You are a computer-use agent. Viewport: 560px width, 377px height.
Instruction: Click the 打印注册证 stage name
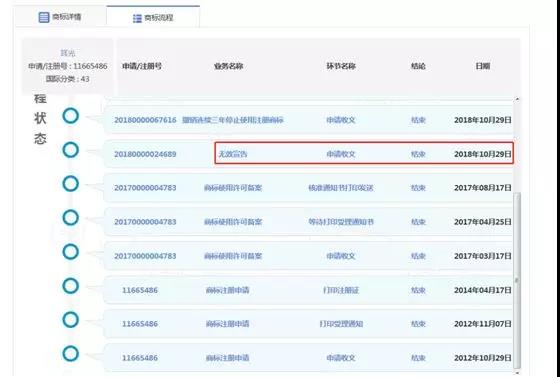tap(341, 290)
